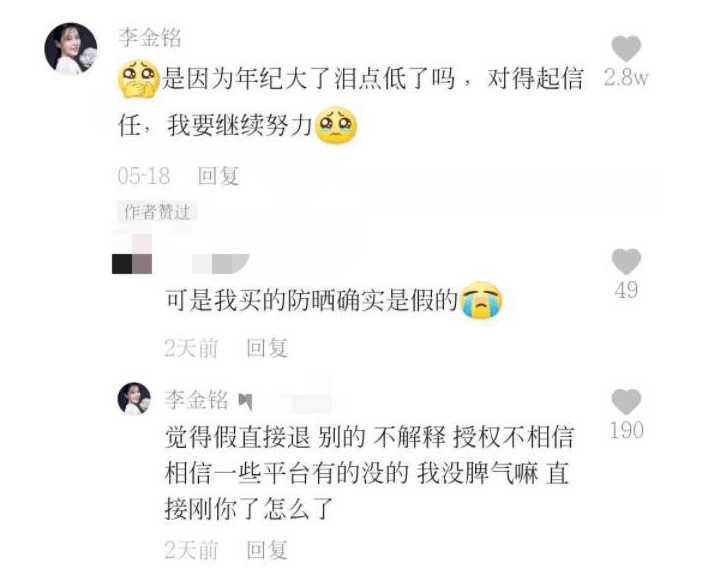
Task: Tap the 05-18 date stamp
Action: pyautogui.click(x=144, y=176)
